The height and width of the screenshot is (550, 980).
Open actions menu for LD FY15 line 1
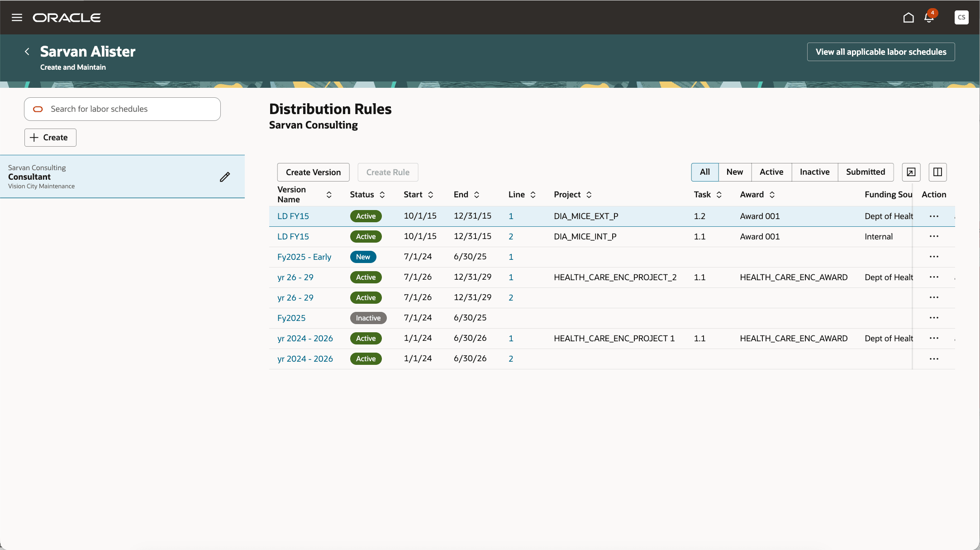tap(934, 216)
